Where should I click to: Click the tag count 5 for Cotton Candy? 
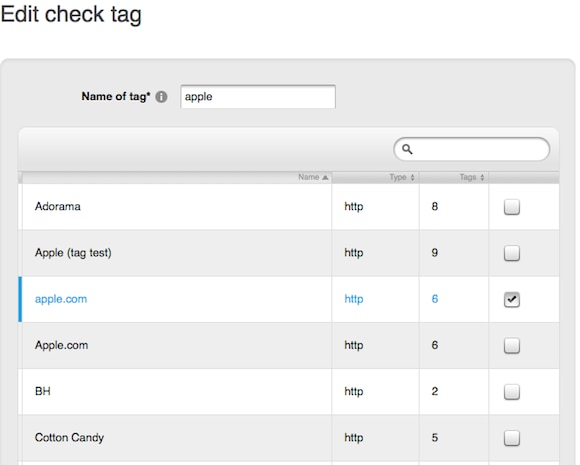pos(435,438)
